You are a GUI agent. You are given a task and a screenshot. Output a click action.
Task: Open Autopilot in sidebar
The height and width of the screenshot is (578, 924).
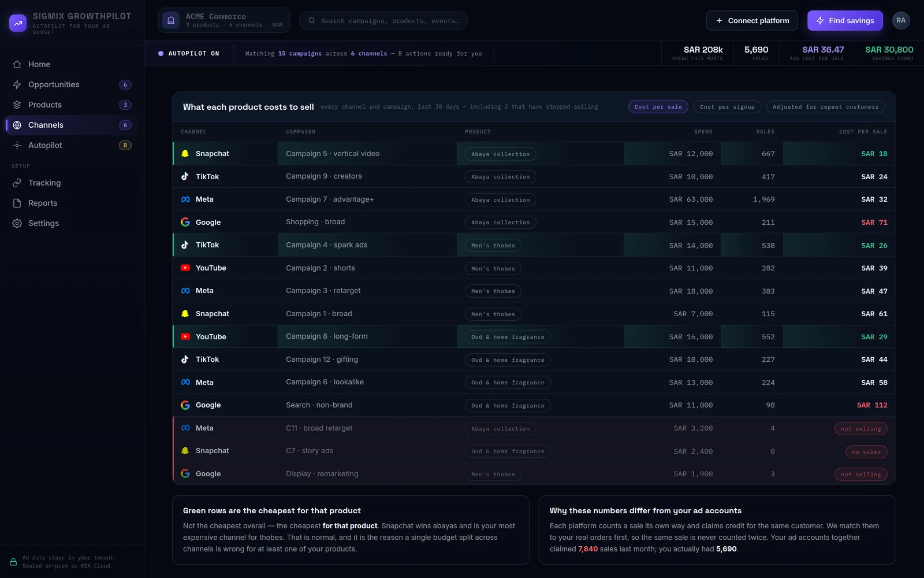pyautogui.click(x=72, y=145)
